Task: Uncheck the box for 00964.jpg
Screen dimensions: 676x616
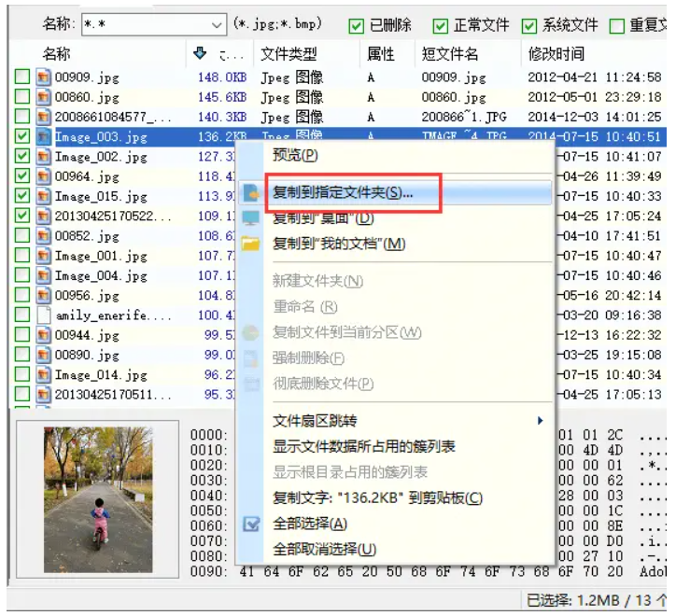Action: [x=22, y=175]
